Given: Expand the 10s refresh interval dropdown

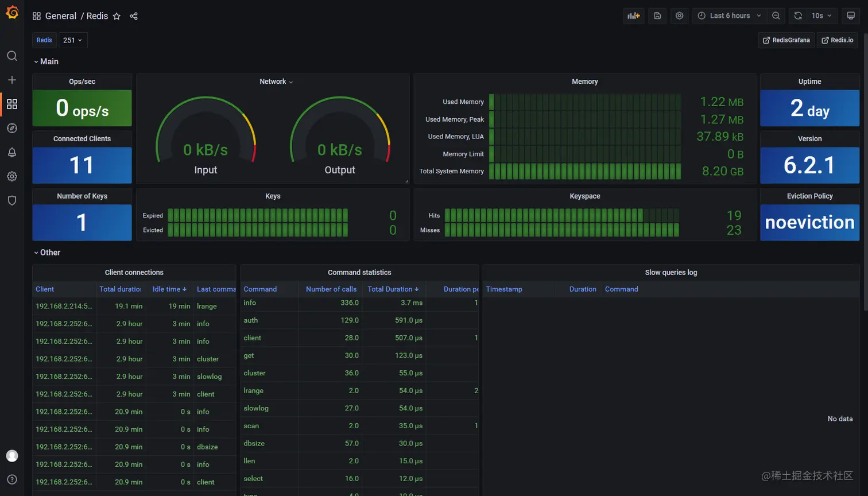Looking at the screenshot, I should coord(821,16).
